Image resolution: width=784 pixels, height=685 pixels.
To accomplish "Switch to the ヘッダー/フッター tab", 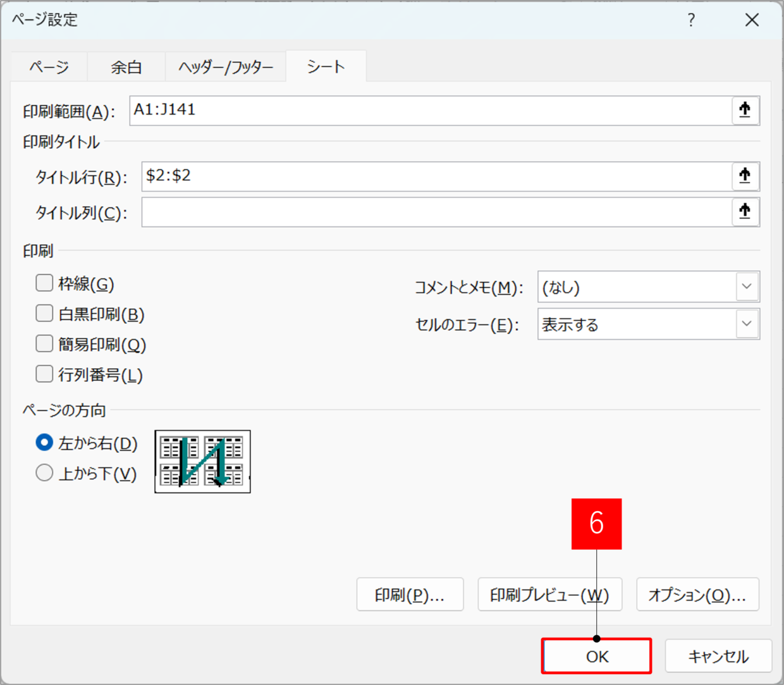I will tap(226, 67).
